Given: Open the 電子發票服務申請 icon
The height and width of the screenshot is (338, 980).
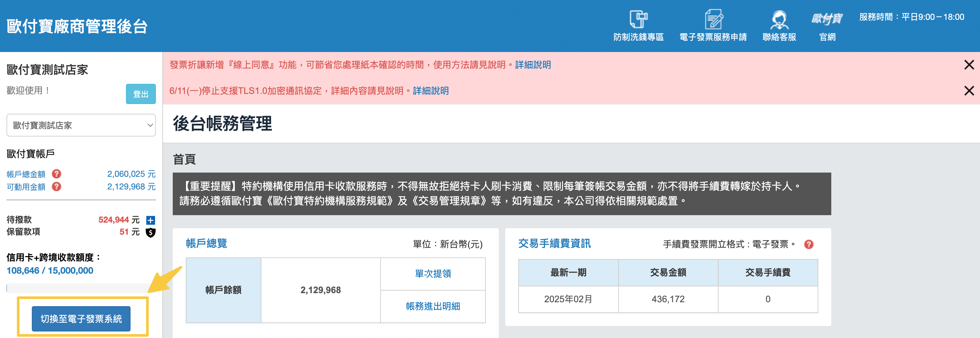Looking at the screenshot, I should point(713,19).
